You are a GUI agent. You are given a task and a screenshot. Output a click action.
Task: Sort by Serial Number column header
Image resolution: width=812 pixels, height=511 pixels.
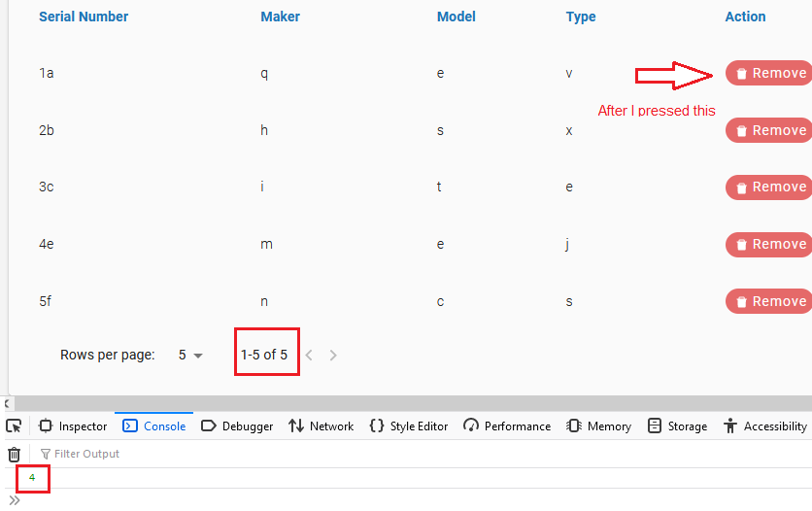(x=84, y=17)
